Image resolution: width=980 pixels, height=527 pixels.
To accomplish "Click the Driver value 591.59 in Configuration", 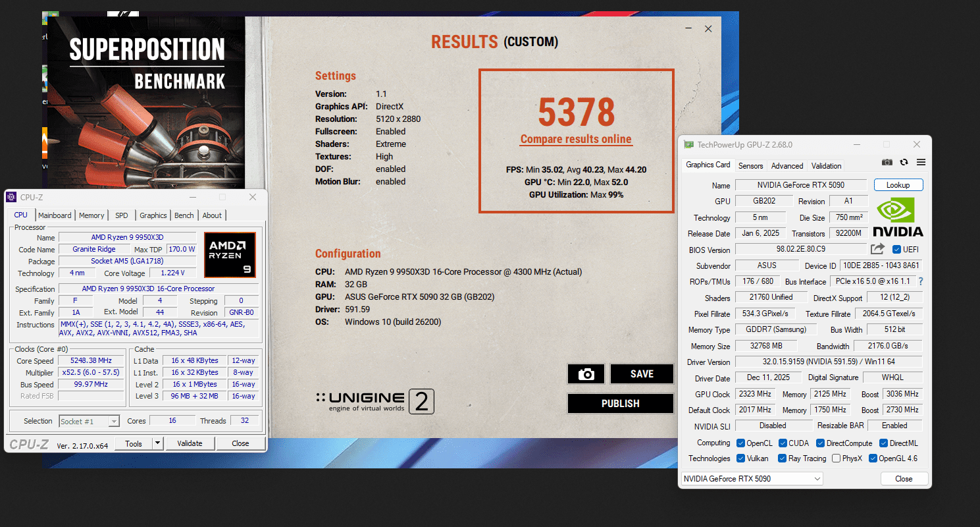I will click(x=357, y=309).
